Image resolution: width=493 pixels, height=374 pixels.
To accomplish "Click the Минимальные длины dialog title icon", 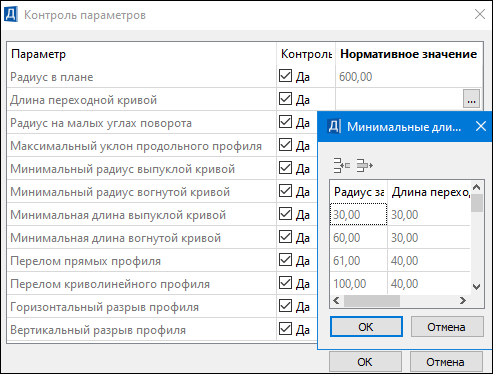I will 334,127.
